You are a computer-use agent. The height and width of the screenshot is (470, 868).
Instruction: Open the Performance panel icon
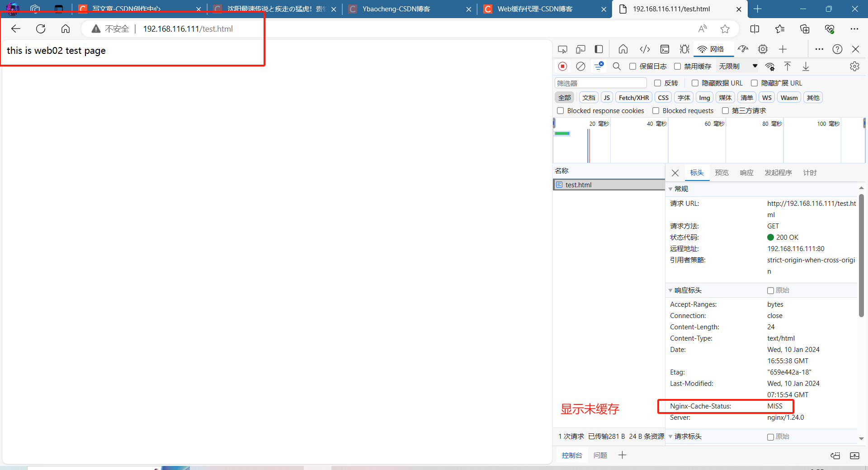[x=743, y=49]
